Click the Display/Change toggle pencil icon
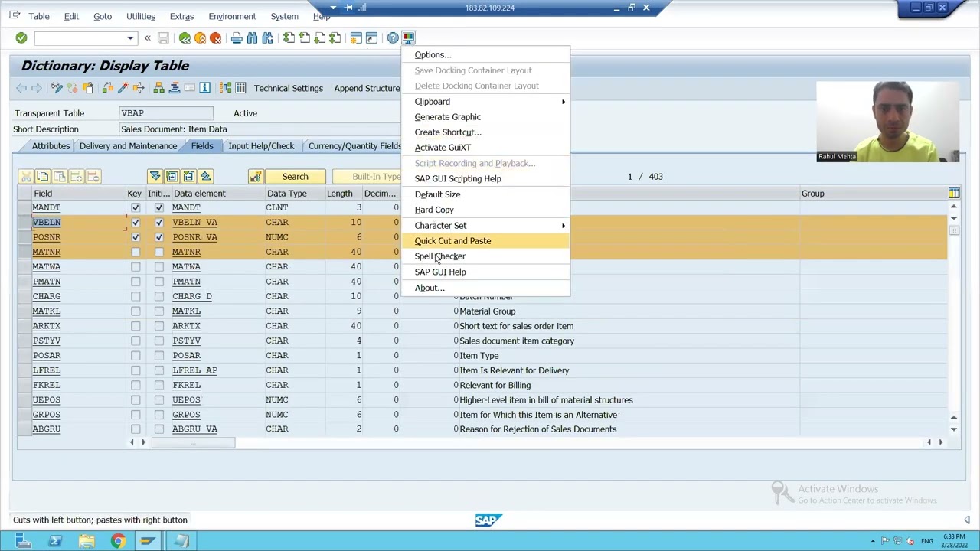Screen dimensions: 980x551 [57, 88]
